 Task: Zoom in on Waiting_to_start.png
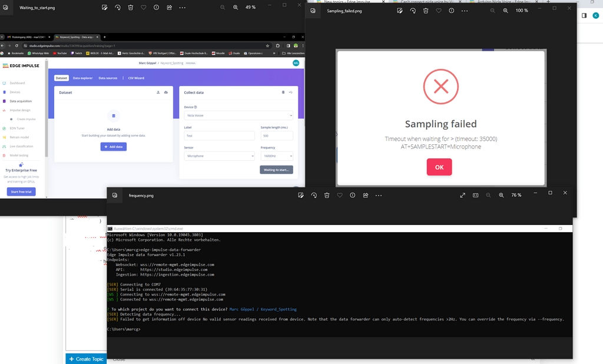(236, 8)
